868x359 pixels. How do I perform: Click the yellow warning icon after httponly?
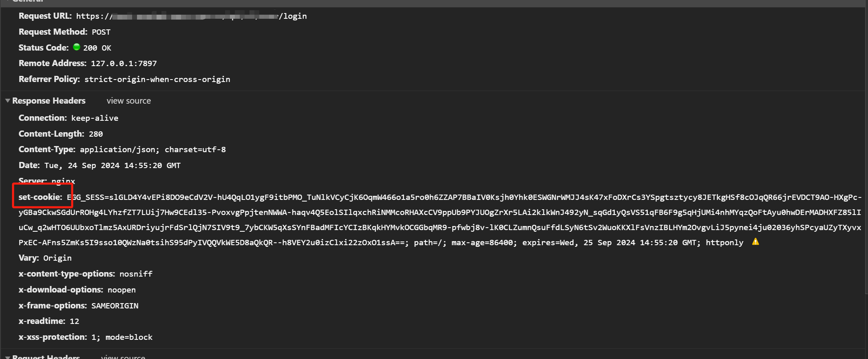[755, 242]
